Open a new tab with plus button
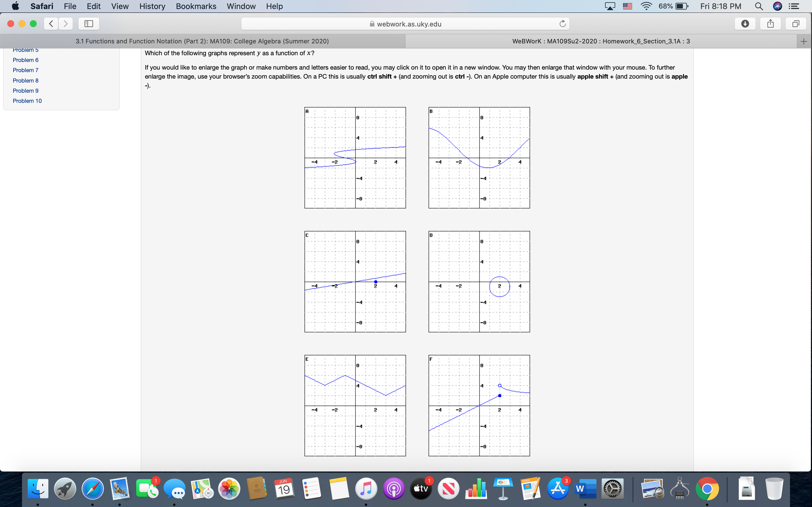 [x=804, y=41]
